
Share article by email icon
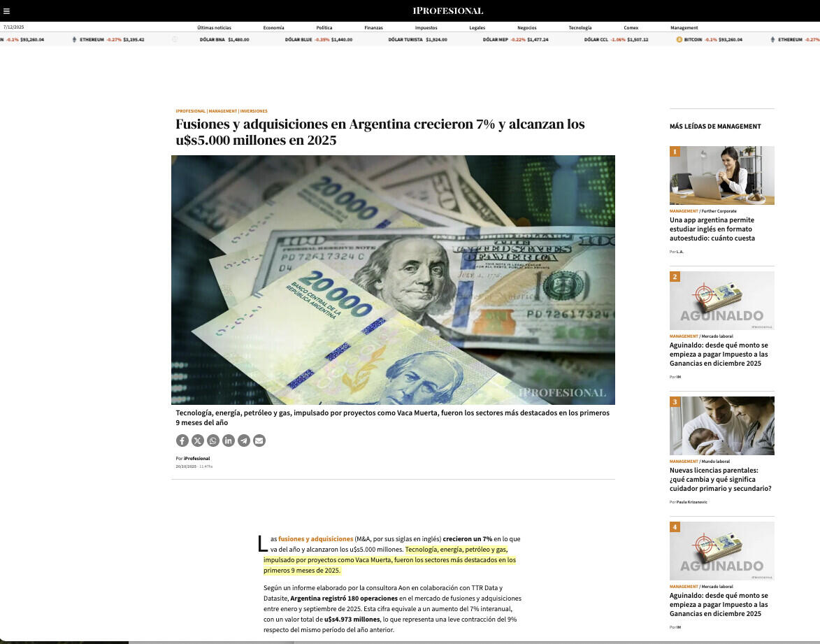(259, 441)
